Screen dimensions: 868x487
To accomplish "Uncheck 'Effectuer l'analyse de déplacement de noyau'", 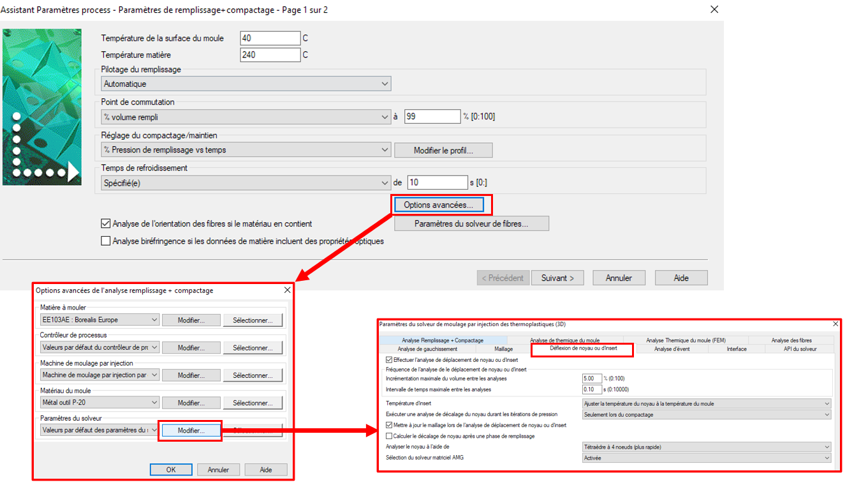I will [390, 360].
